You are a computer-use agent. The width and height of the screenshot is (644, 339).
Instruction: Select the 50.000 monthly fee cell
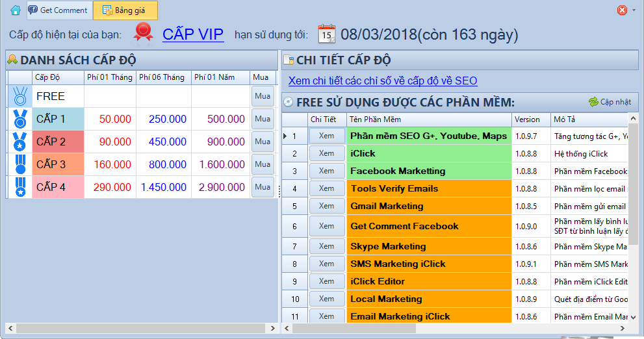(110, 119)
